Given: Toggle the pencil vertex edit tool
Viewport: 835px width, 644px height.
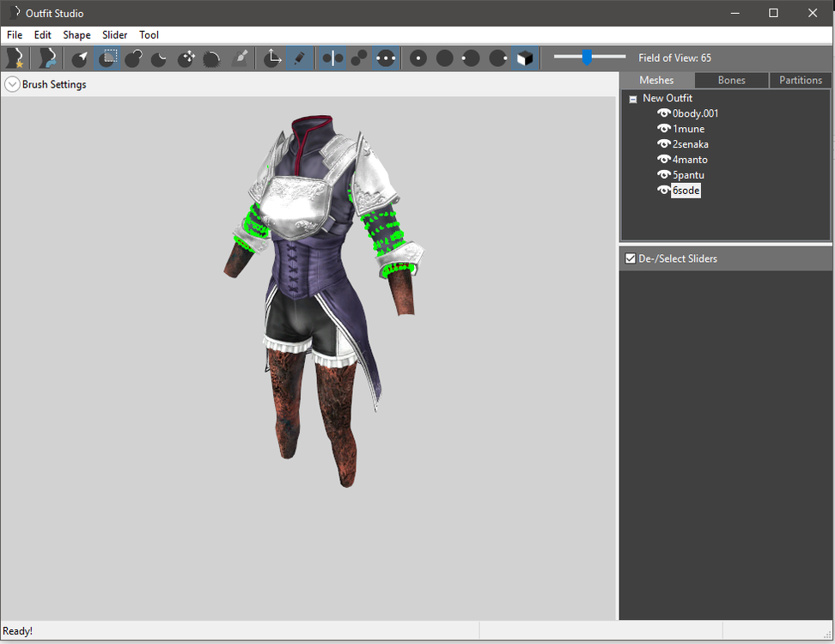Looking at the screenshot, I should 299,58.
